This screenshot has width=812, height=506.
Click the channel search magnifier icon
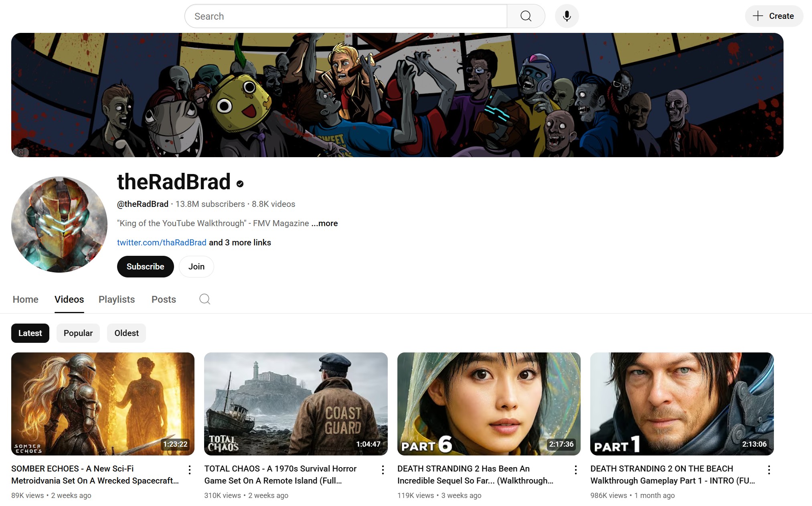tap(205, 299)
